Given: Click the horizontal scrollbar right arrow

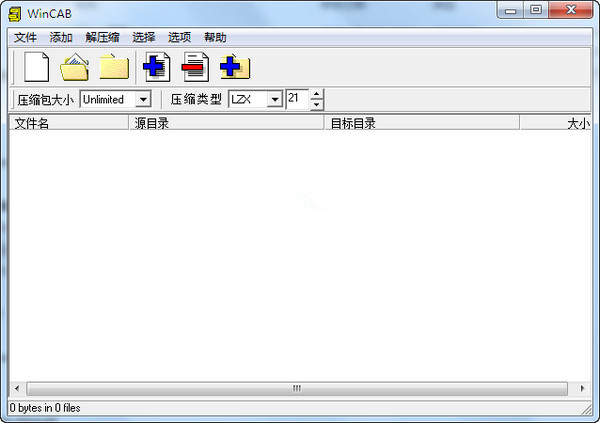Looking at the screenshot, I should pos(582,389).
